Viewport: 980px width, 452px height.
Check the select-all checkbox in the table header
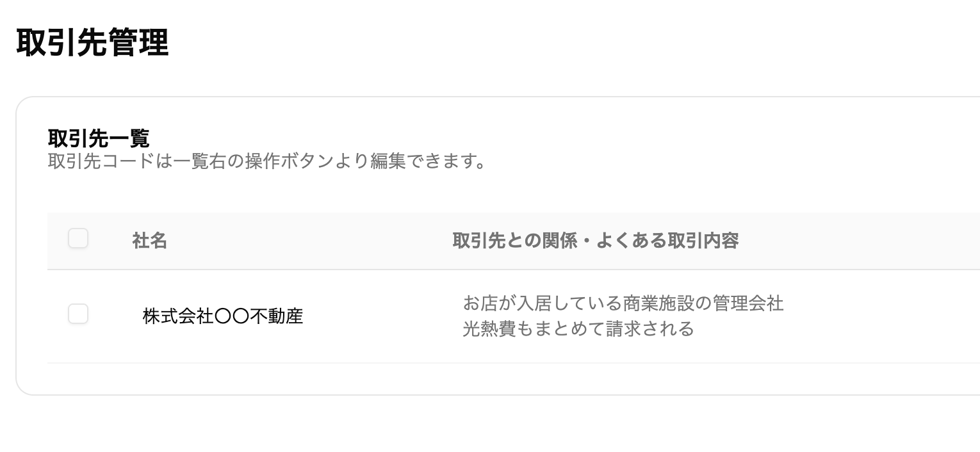click(x=78, y=238)
